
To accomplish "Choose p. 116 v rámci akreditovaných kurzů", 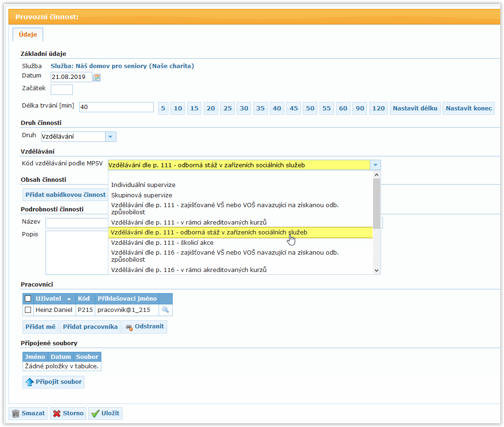I will point(240,270).
